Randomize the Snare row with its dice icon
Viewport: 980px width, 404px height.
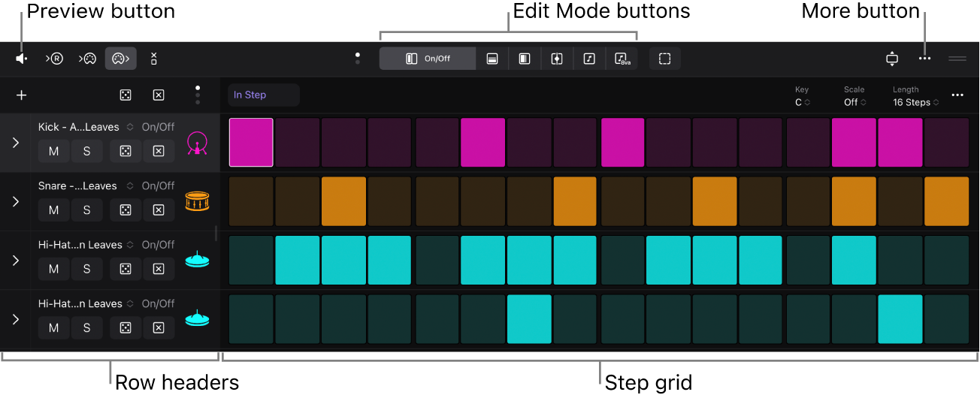tap(126, 210)
